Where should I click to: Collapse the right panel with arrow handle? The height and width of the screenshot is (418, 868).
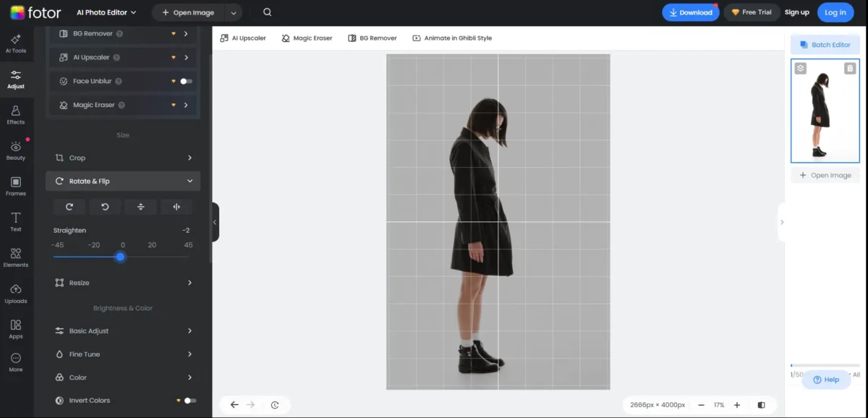coord(781,222)
